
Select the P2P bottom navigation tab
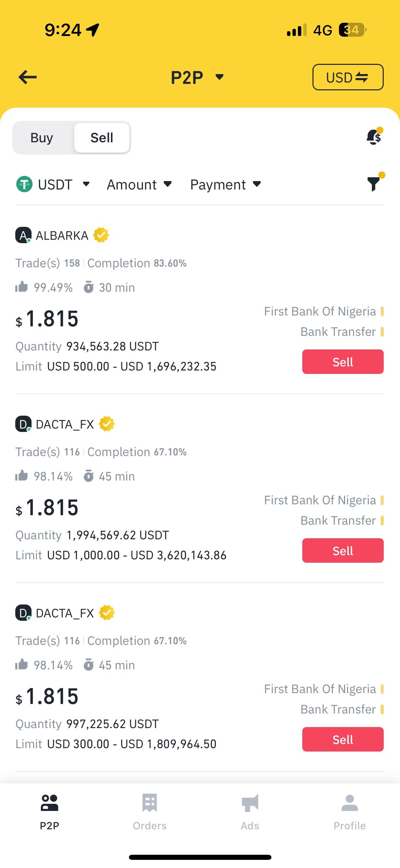pyautogui.click(x=50, y=810)
